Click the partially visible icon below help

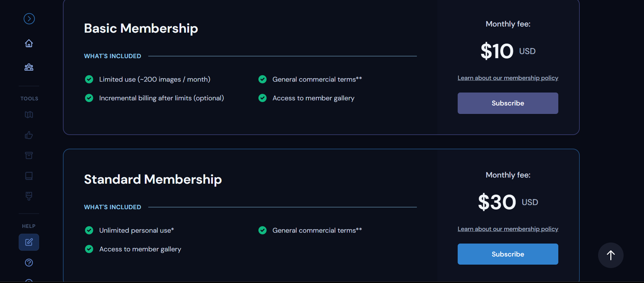[29, 281]
